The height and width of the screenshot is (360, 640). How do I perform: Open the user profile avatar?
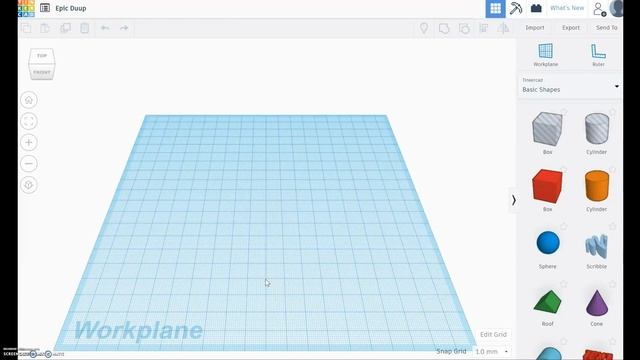click(616, 9)
